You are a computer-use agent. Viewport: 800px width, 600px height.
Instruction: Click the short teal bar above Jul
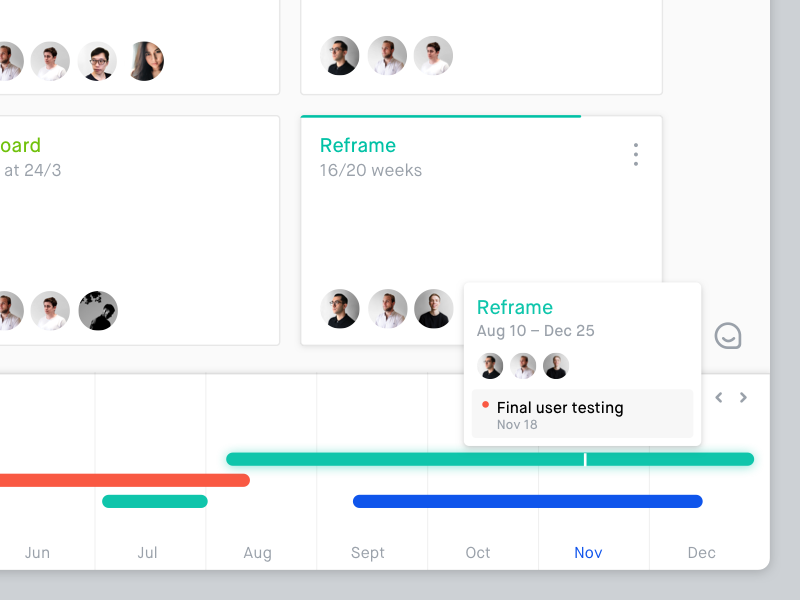pyautogui.click(x=155, y=501)
